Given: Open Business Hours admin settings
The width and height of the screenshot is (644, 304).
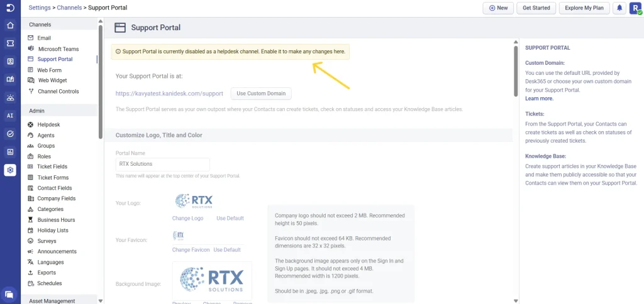Looking at the screenshot, I should click(56, 220).
